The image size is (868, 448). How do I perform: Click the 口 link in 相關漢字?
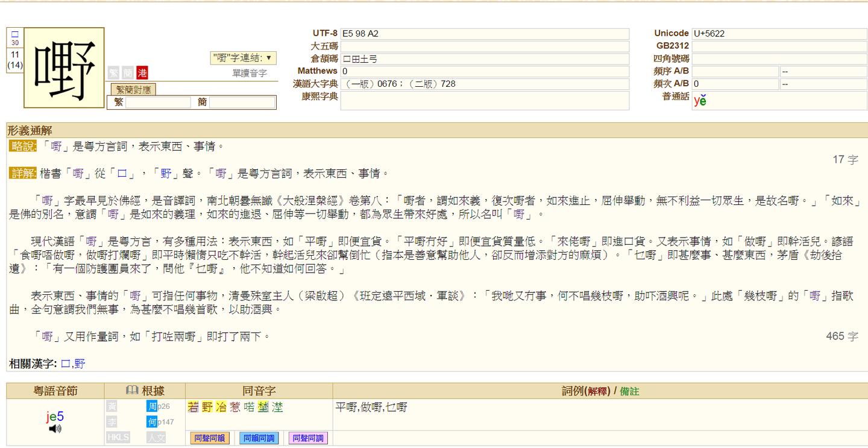point(66,364)
